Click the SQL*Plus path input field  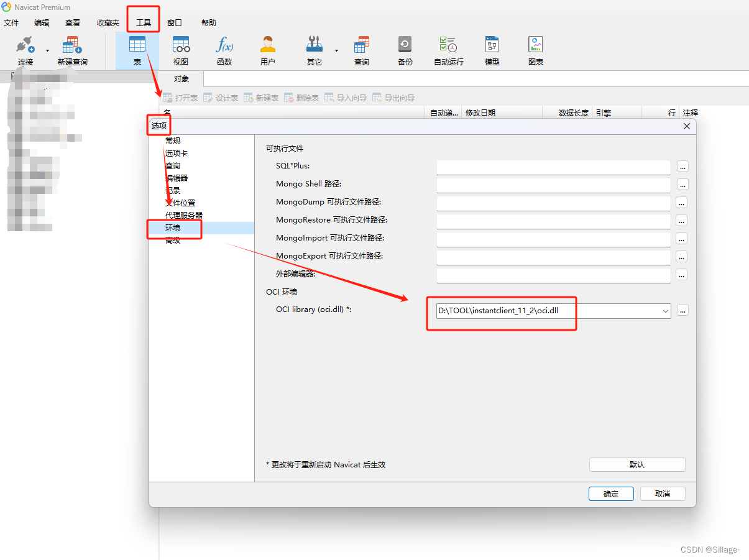tap(554, 167)
